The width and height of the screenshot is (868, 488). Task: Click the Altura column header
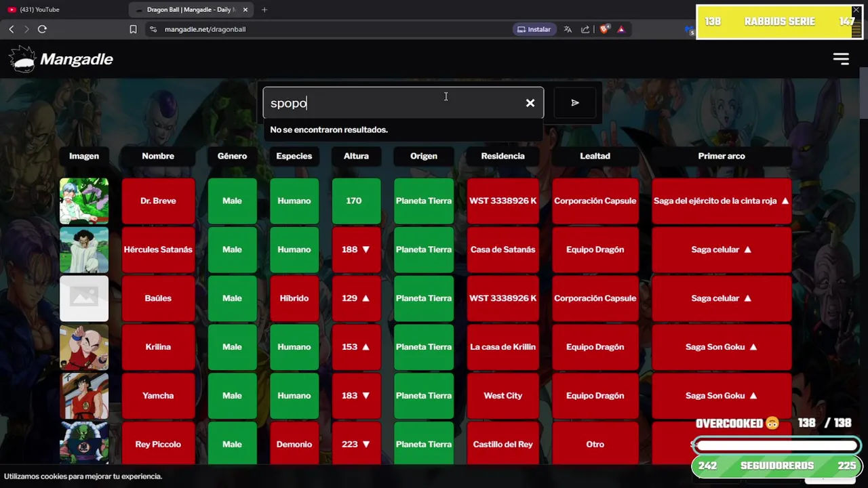356,156
